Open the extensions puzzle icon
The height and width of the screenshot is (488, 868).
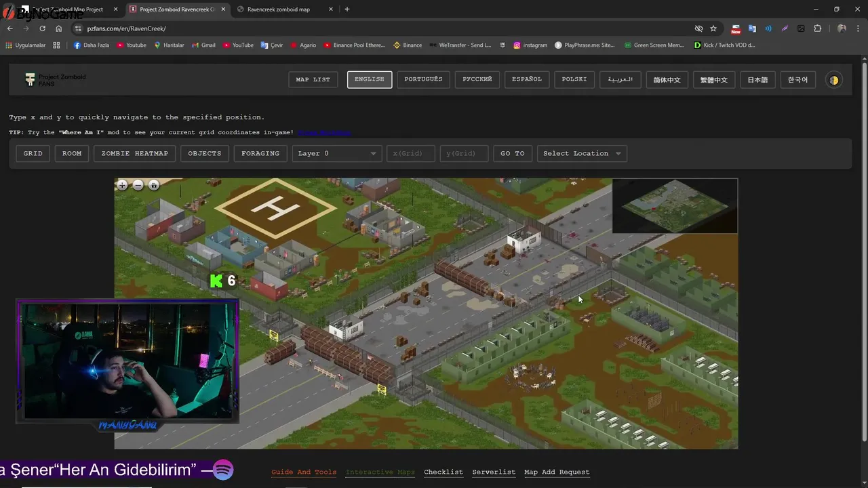coord(817,28)
